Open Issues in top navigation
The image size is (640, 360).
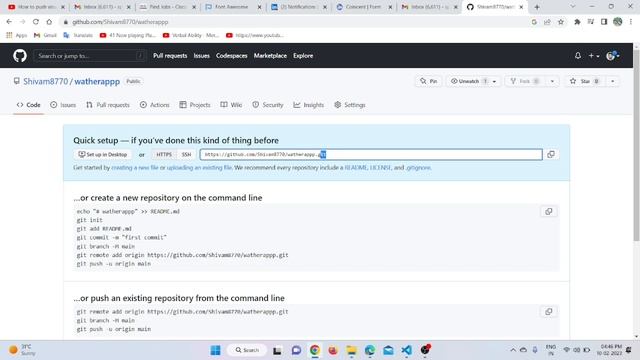point(201,56)
